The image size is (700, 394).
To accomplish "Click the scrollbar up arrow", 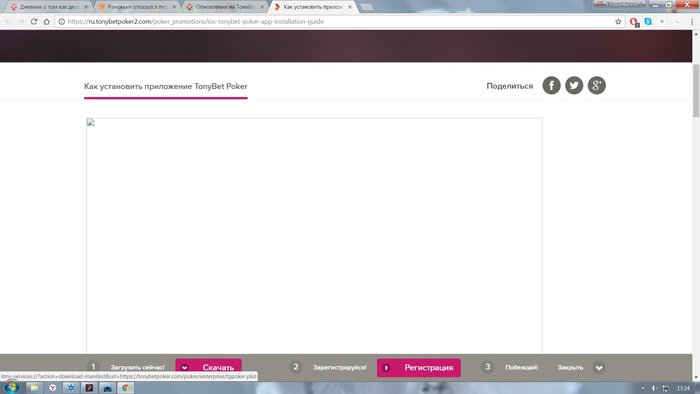I will pos(696,34).
